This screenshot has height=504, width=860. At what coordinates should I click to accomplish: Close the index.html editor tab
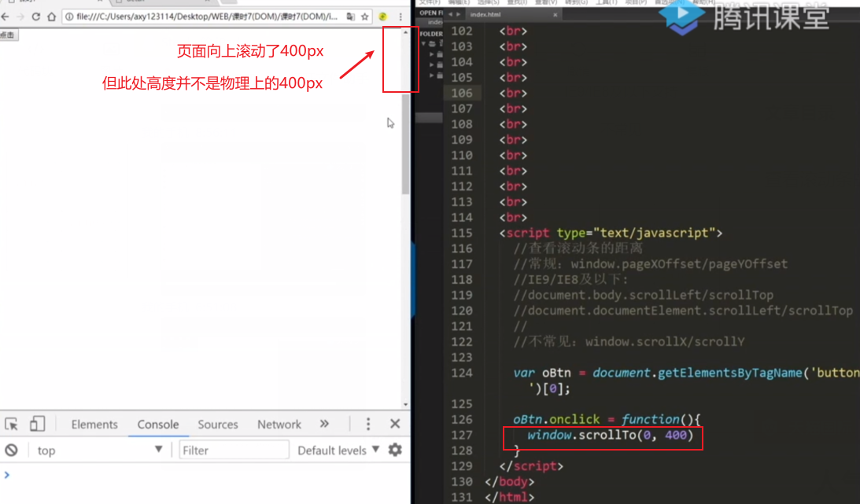tap(555, 15)
